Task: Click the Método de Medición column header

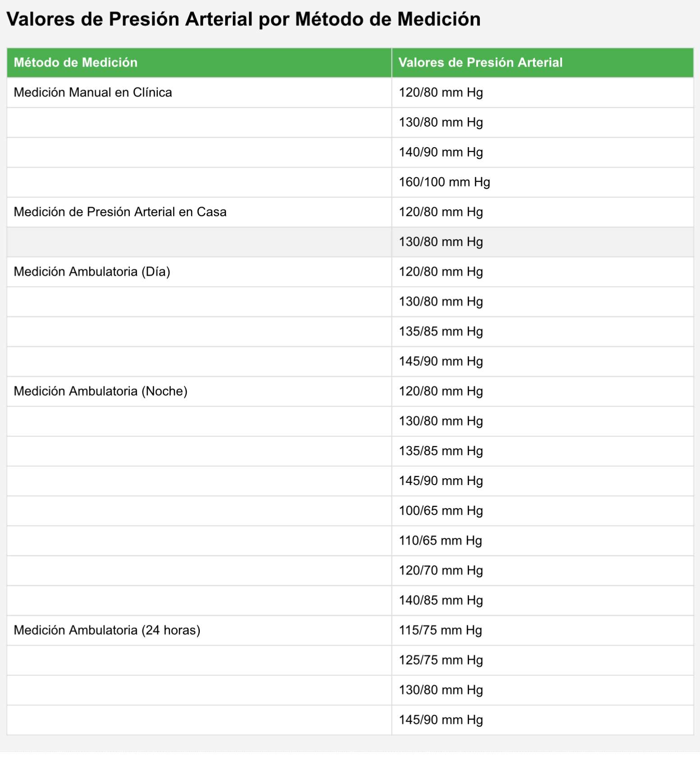Action: click(76, 62)
